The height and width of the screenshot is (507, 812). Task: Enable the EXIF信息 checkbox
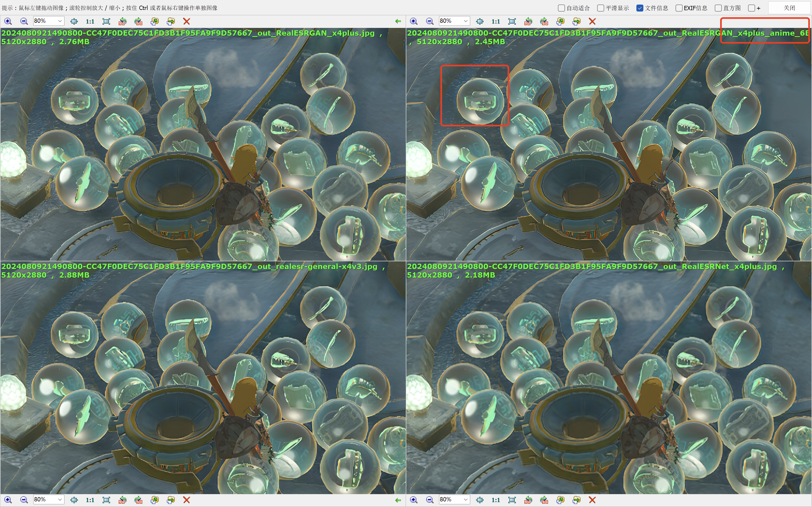click(x=679, y=8)
